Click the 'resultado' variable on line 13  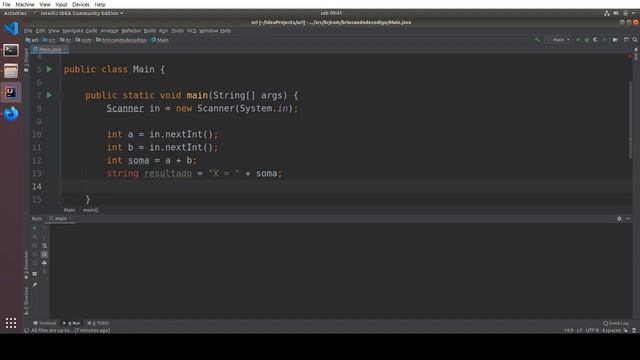click(x=168, y=173)
